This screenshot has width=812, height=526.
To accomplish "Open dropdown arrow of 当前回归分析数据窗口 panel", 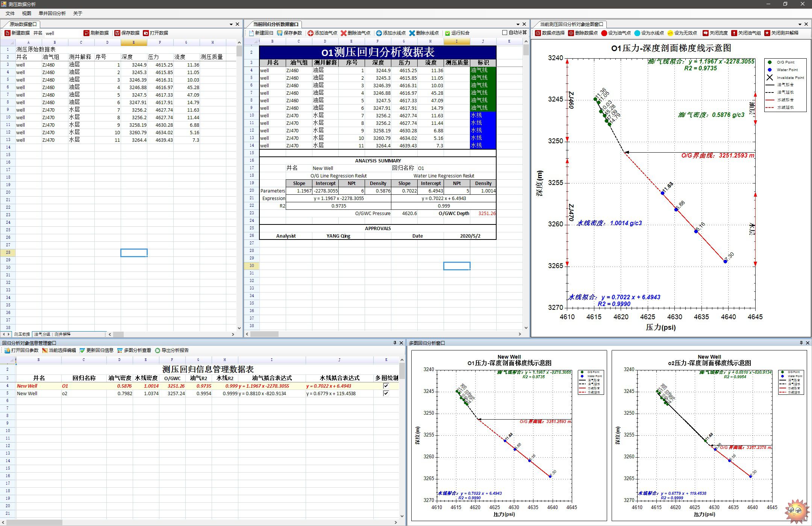I will point(518,24).
